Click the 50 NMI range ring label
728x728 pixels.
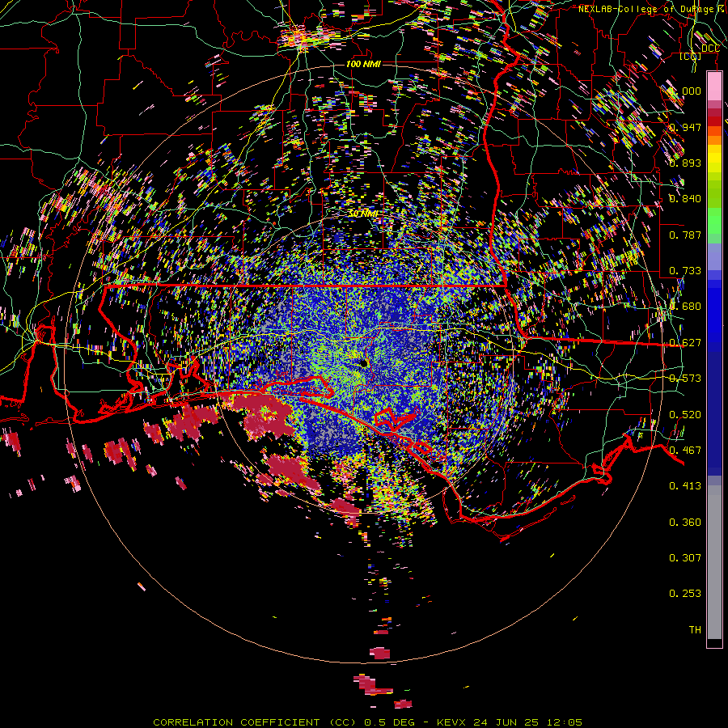363,214
